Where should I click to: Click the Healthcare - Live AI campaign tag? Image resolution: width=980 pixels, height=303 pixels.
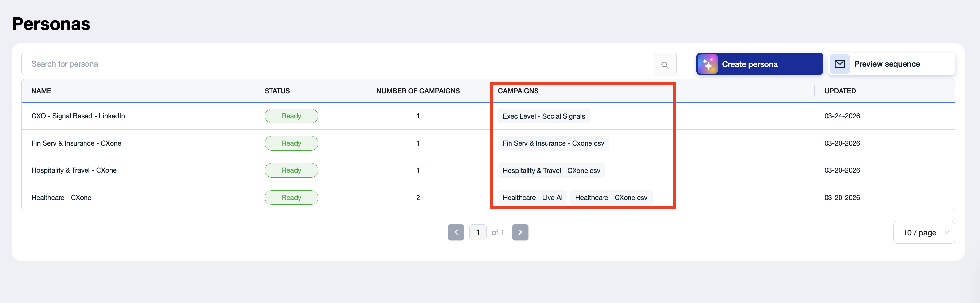532,198
